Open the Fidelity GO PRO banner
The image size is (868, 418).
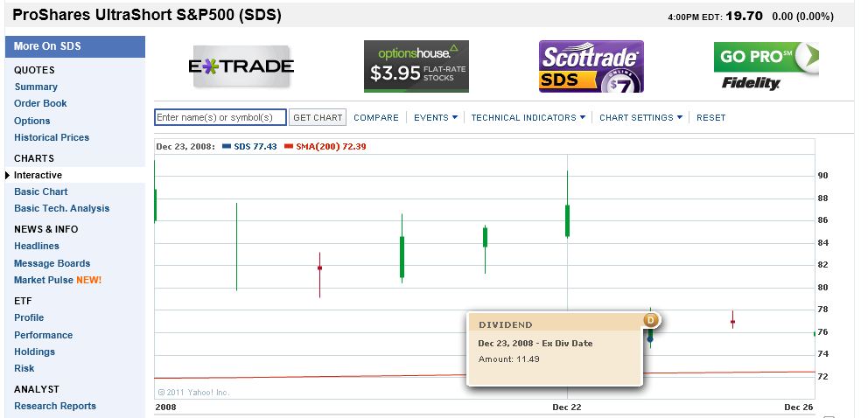(766, 66)
